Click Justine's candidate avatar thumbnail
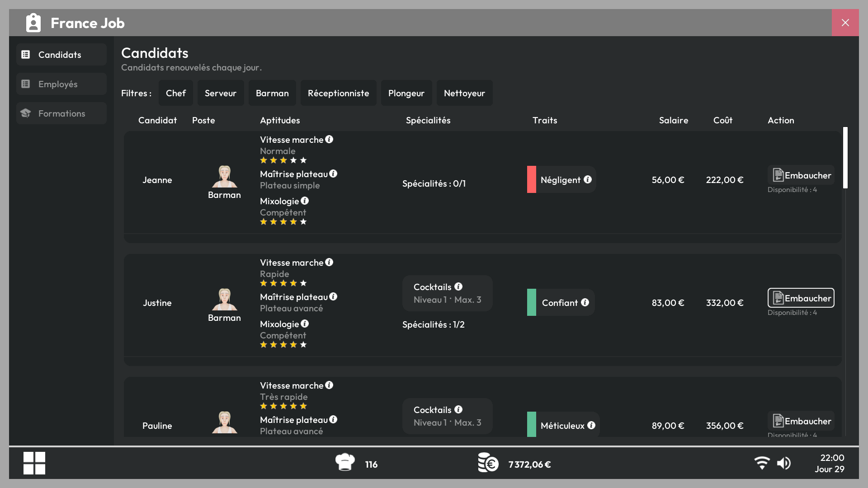 click(225, 299)
